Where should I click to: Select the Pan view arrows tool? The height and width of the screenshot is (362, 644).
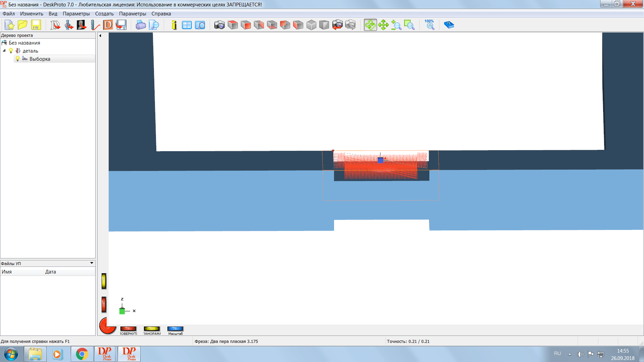coord(383,25)
